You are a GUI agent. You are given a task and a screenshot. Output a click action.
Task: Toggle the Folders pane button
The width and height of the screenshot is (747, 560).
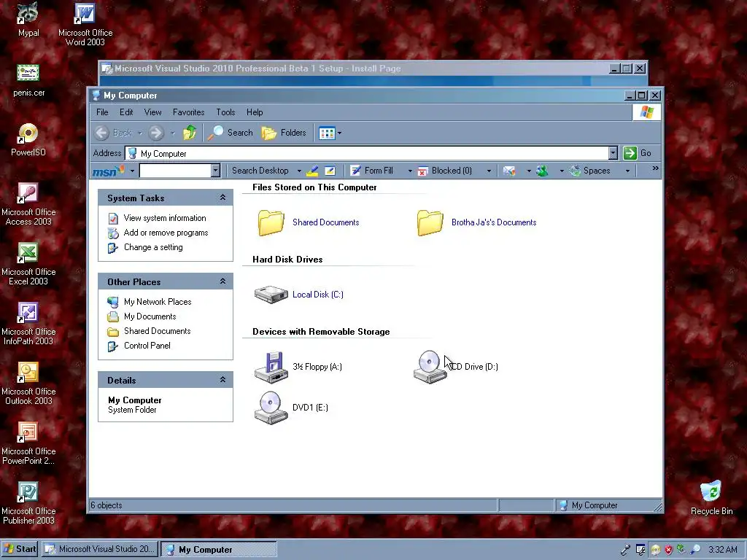point(284,133)
